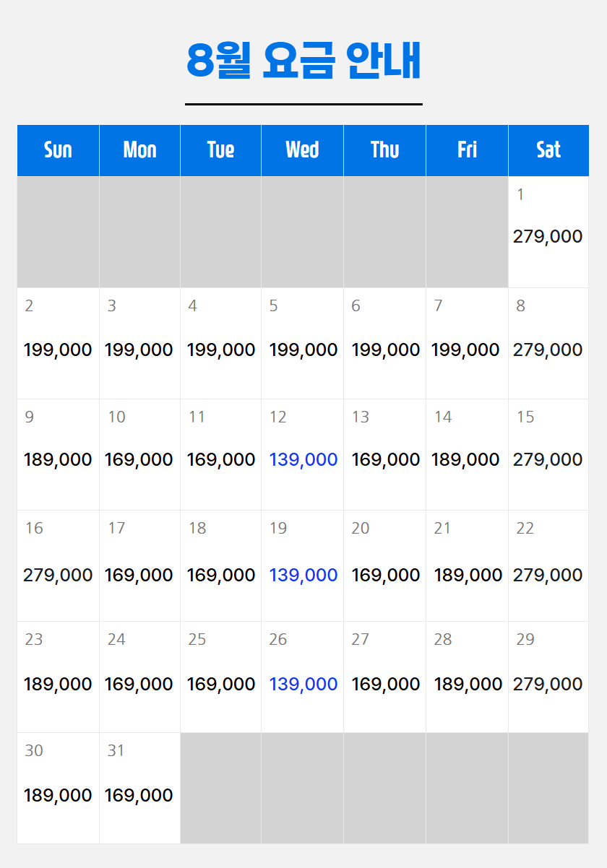Select August 15 Saturday cell
This screenshot has width=607, height=868.
(548, 454)
